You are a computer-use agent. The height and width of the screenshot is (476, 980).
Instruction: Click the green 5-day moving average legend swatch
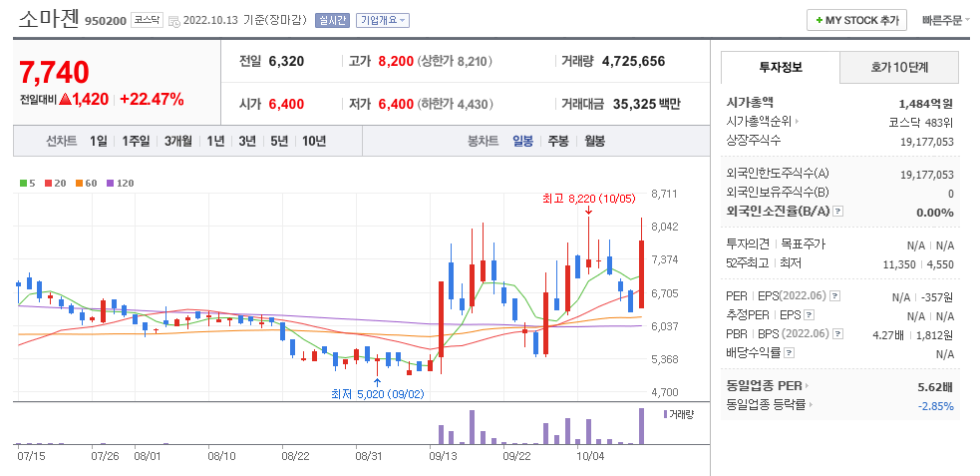tap(23, 184)
